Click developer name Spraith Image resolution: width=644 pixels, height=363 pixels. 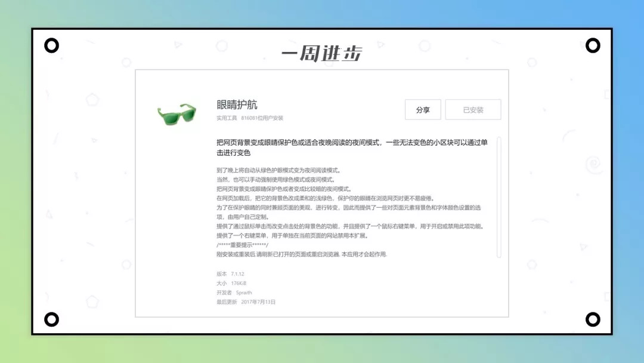point(243,293)
